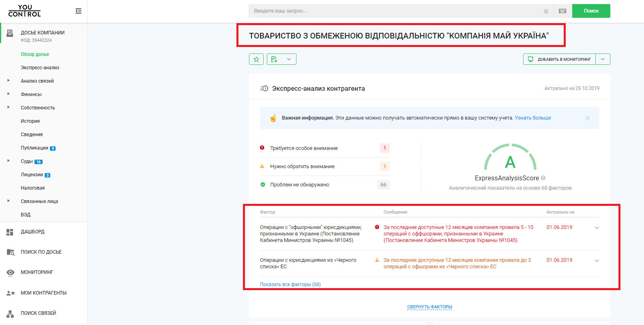Click Показать все факторы (68) link
Image resolution: width=644 pixels, height=325 pixels.
290,284
